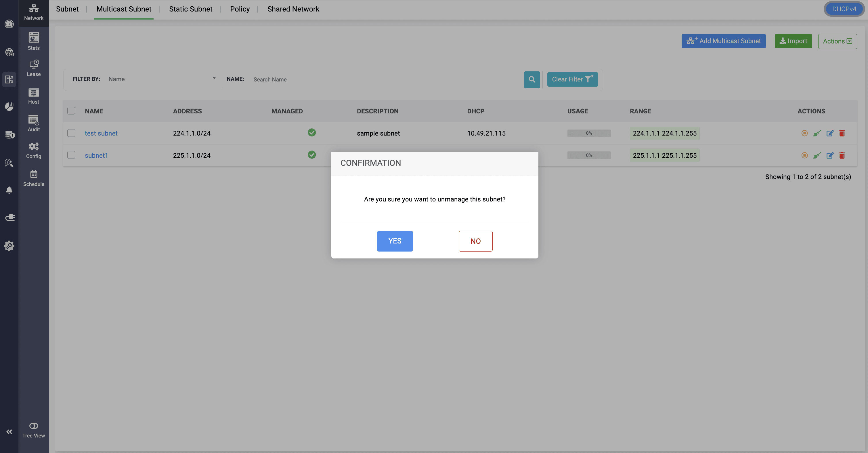Image resolution: width=868 pixels, height=453 pixels.
Task: Expand the Actions dropdown menu
Action: point(837,41)
